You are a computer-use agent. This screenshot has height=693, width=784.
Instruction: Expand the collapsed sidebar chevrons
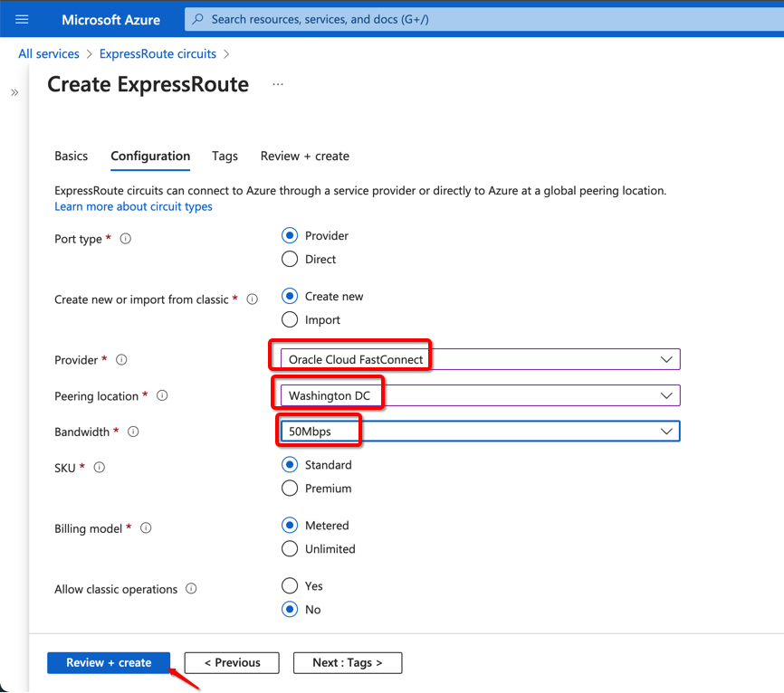click(14, 92)
